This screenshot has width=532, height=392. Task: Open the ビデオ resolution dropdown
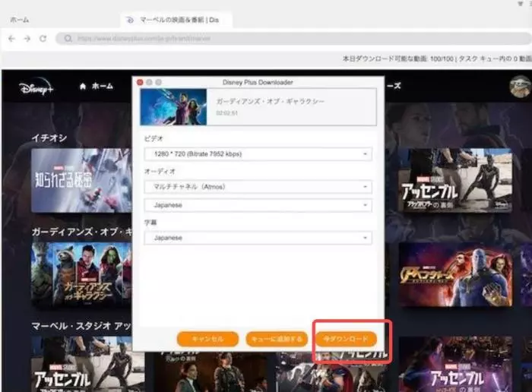pos(258,154)
